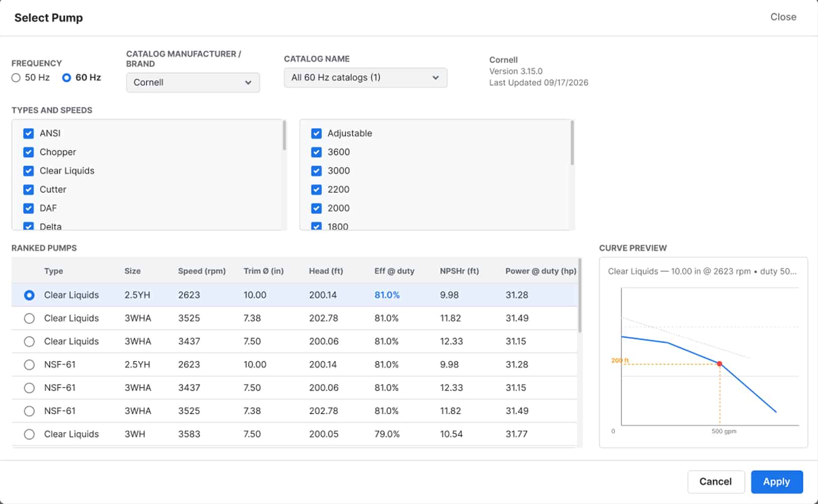Click the 79.0% efficiency cell
Image resolution: width=818 pixels, height=504 pixels.
point(387,434)
